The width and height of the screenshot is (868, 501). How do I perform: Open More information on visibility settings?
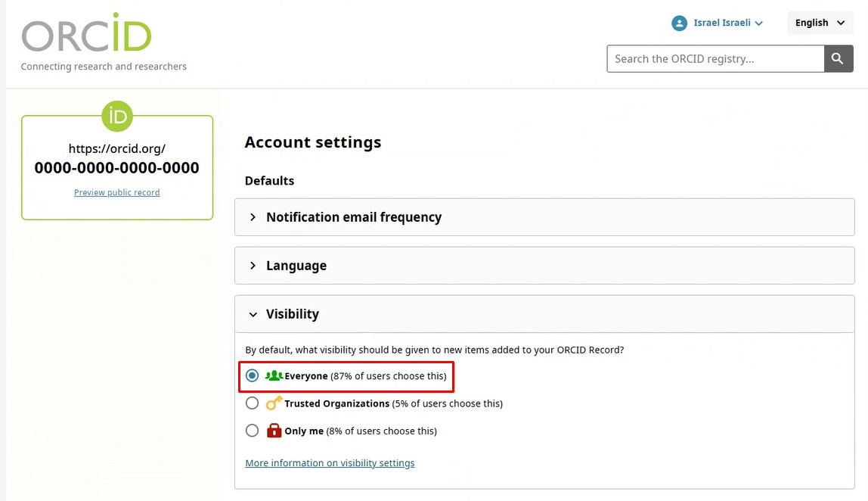330,463
